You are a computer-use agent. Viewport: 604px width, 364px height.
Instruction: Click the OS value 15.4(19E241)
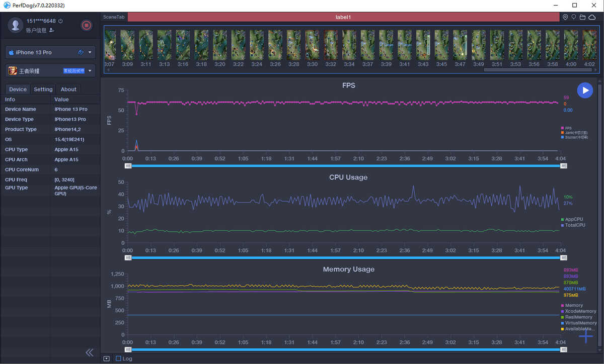click(69, 139)
